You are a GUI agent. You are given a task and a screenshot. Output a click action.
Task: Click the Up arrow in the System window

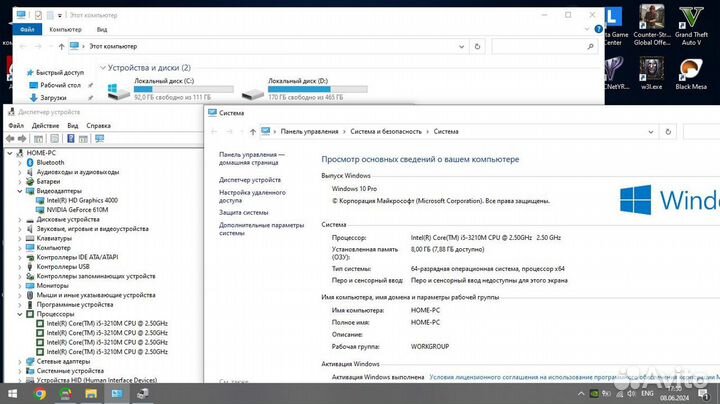point(253,132)
